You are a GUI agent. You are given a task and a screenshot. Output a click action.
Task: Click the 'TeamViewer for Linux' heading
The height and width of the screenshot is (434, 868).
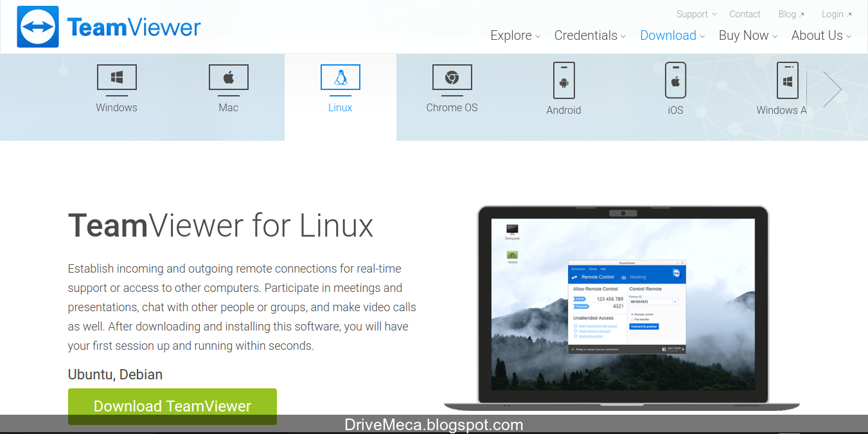click(x=220, y=226)
